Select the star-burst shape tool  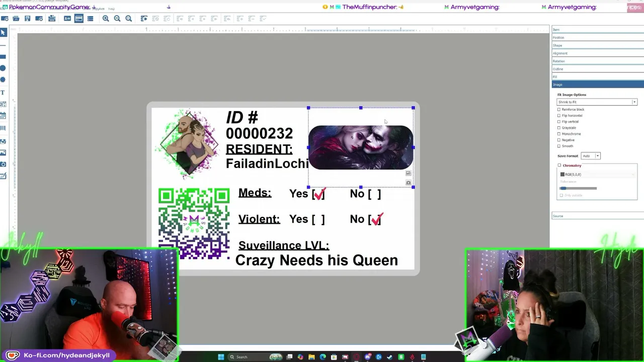[x=3, y=80]
